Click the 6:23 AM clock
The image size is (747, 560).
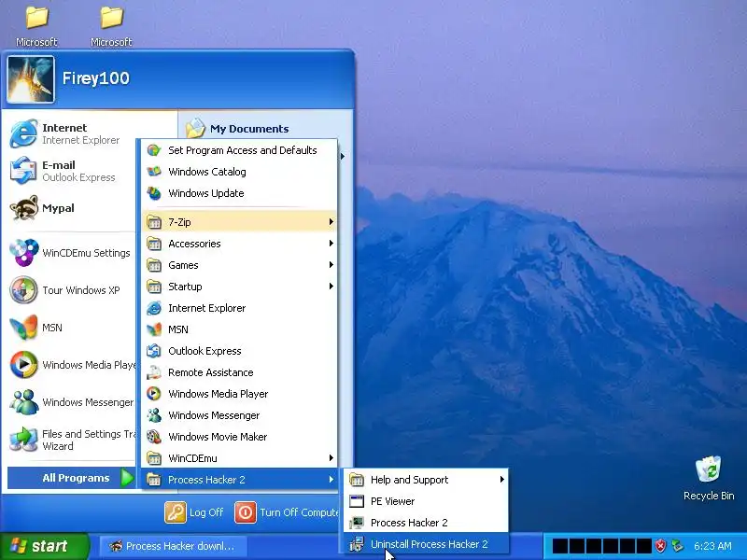click(x=712, y=546)
